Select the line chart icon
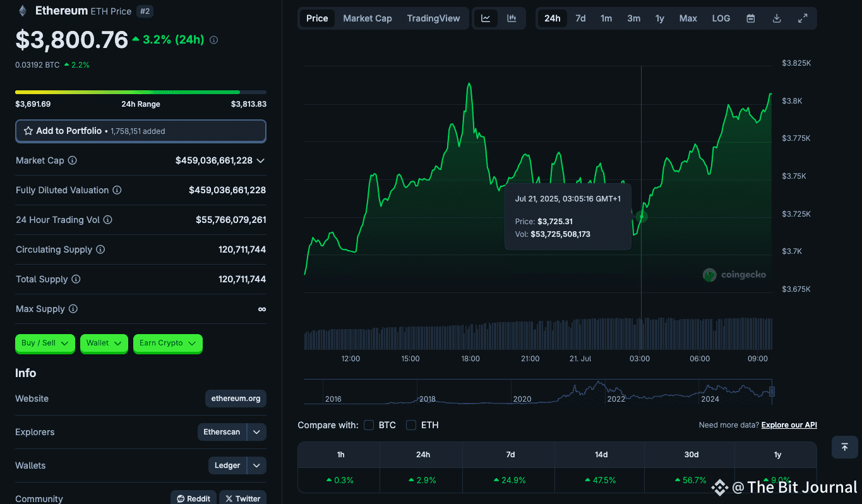This screenshot has width=862, height=504. (486, 18)
